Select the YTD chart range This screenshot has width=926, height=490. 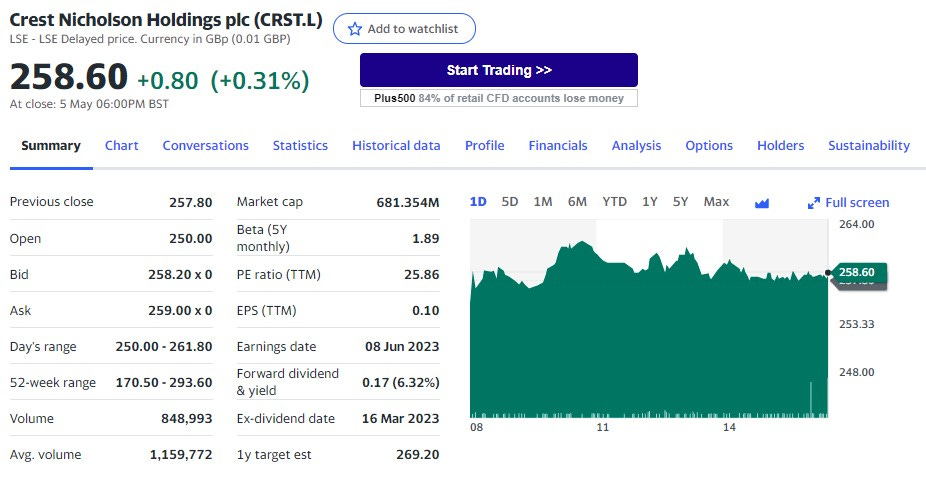point(614,202)
